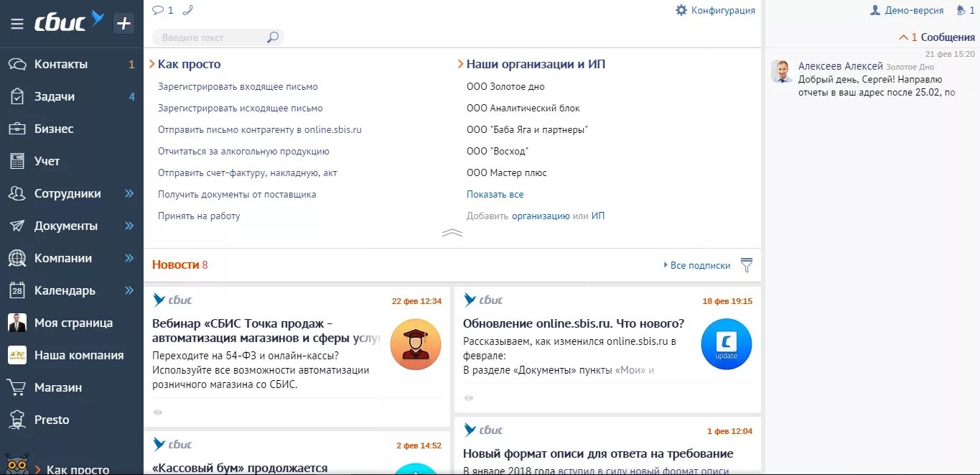Click the Новости section heading
The height and width of the screenshot is (475, 980).
coord(175,264)
